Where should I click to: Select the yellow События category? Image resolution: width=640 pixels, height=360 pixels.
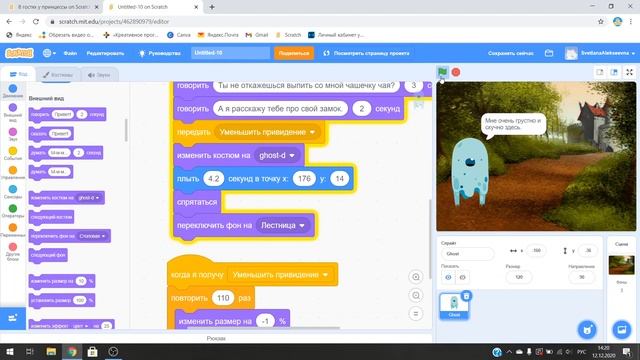(13, 153)
